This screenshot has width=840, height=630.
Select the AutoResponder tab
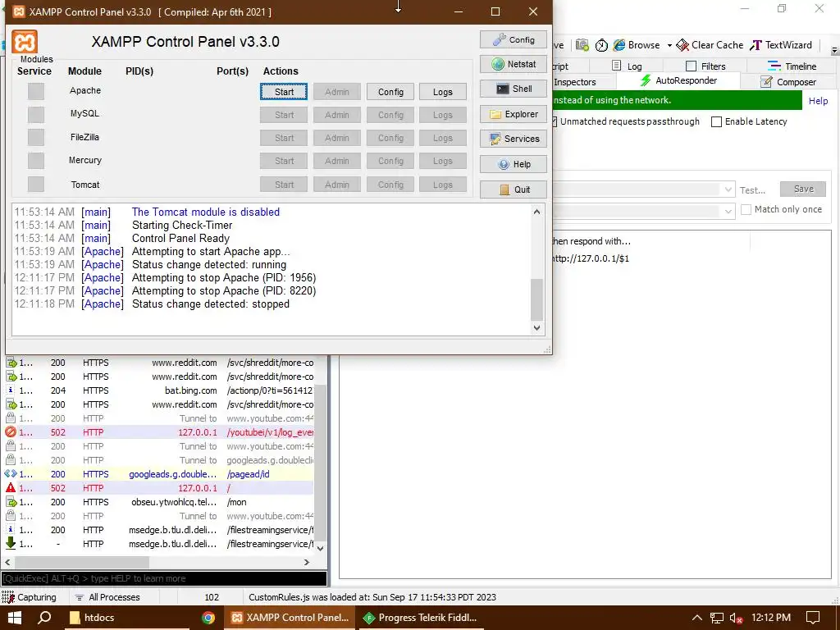point(678,81)
